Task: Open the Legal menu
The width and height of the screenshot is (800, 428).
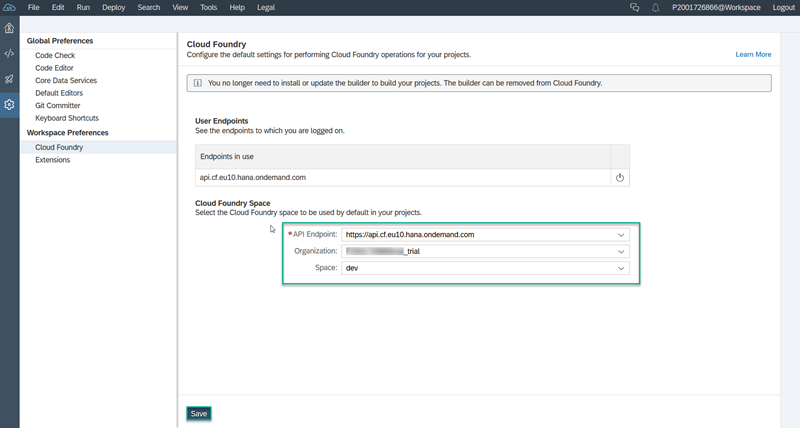Action: pyautogui.click(x=266, y=8)
